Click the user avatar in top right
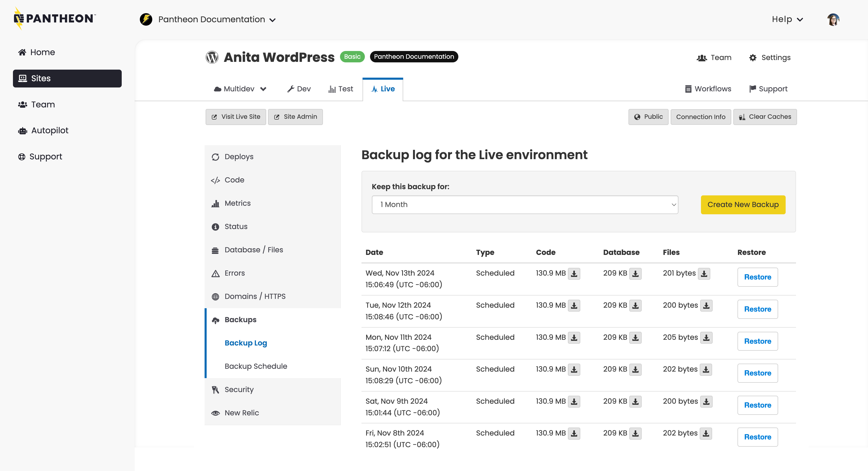Screen dimensions: 868x471 point(833,19)
